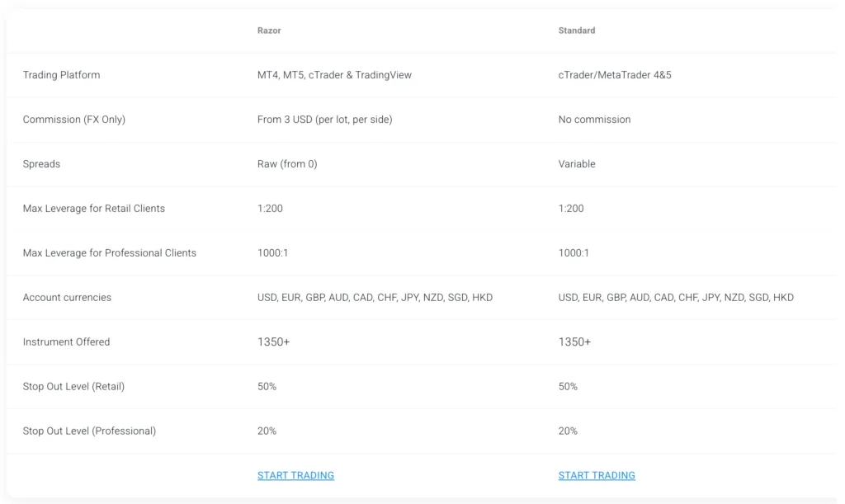The height and width of the screenshot is (504, 845).
Task: Click the Commission (FX Only) row label
Action: (x=74, y=120)
